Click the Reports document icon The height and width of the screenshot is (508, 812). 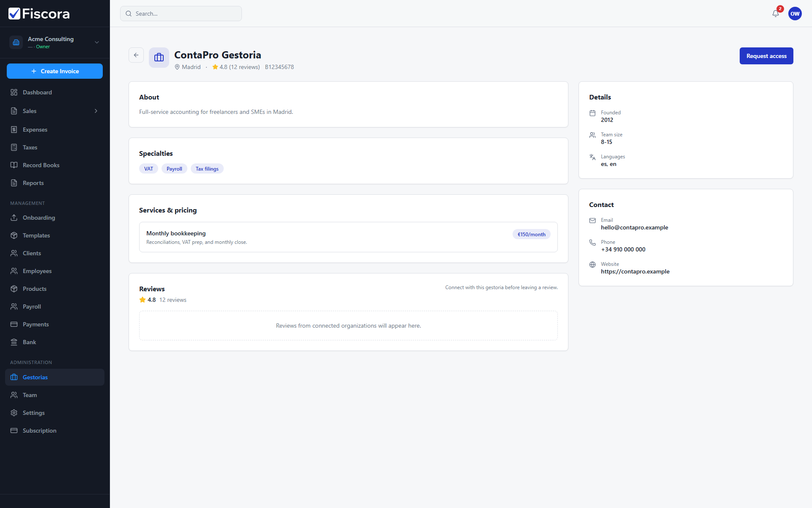[14, 183]
